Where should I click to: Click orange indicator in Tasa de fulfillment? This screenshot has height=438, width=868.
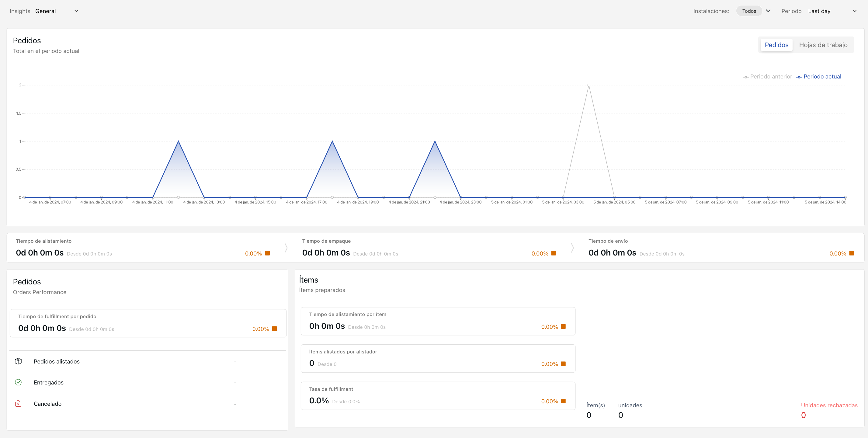click(x=563, y=401)
